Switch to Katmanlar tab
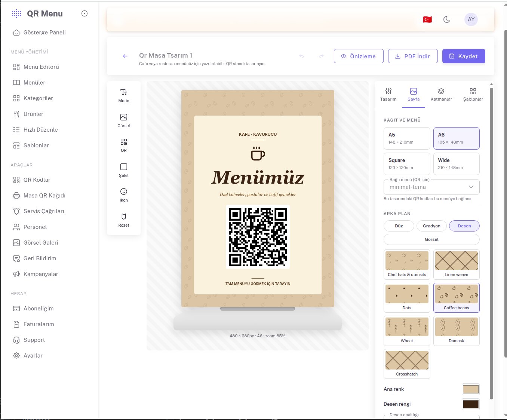This screenshot has width=507, height=420. click(x=441, y=95)
